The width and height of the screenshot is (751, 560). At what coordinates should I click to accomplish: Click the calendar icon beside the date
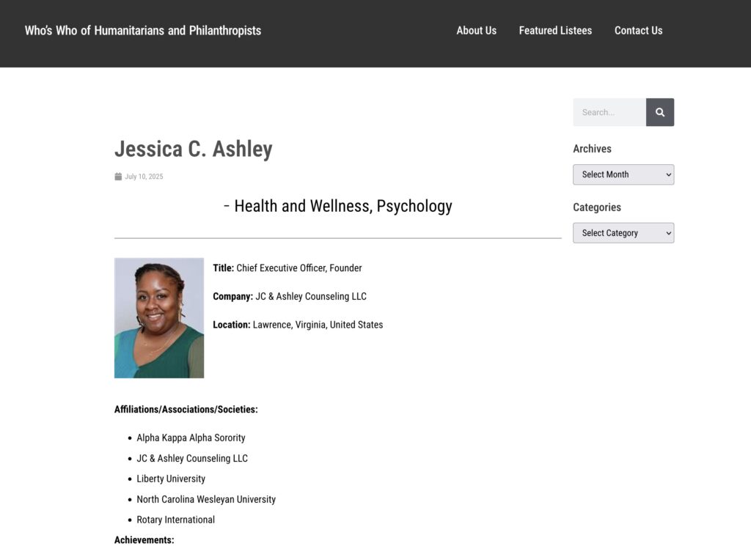(x=118, y=177)
